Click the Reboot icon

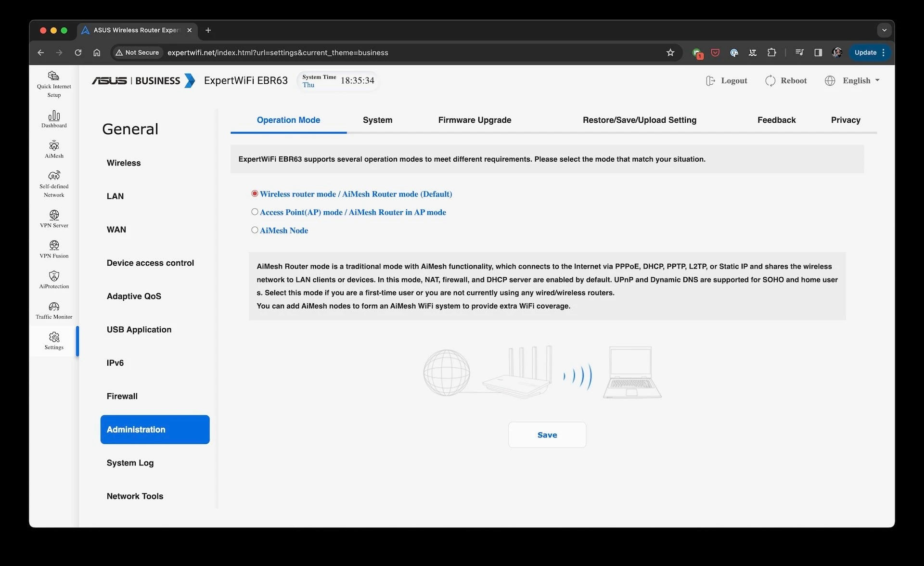point(770,81)
